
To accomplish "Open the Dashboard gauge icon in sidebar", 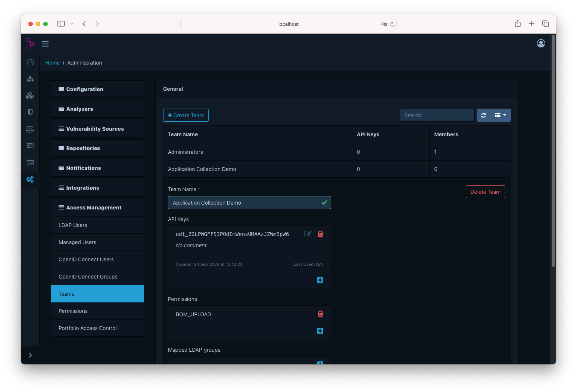I will point(30,62).
